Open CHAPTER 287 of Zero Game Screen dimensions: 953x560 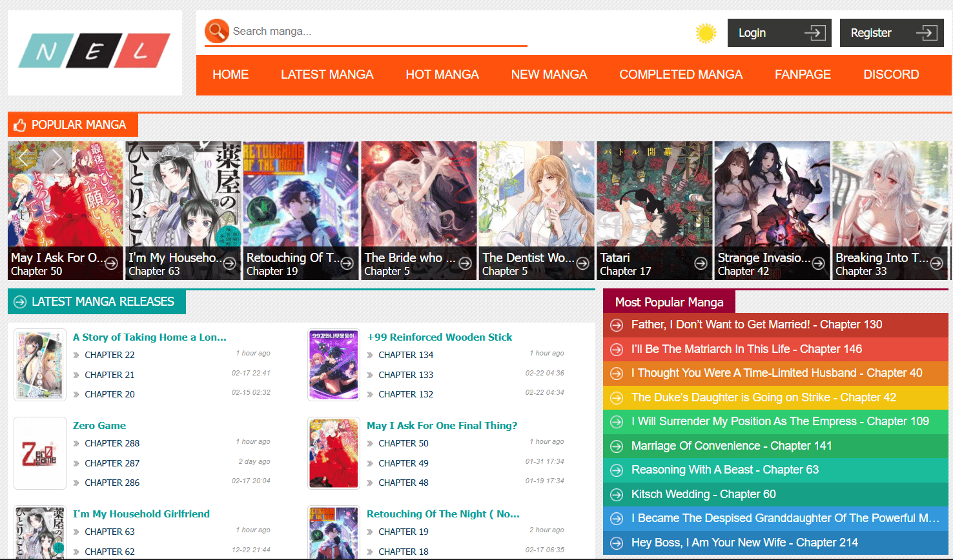tap(112, 463)
